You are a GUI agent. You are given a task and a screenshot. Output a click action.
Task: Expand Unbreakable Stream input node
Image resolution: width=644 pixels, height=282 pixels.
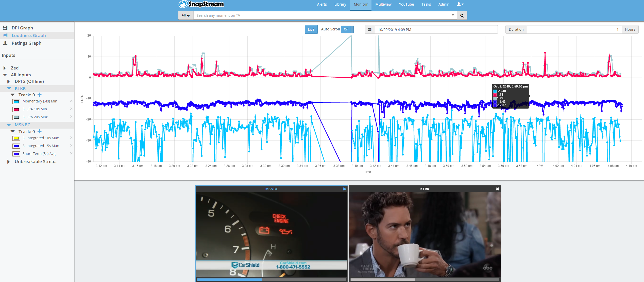click(9, 162)
